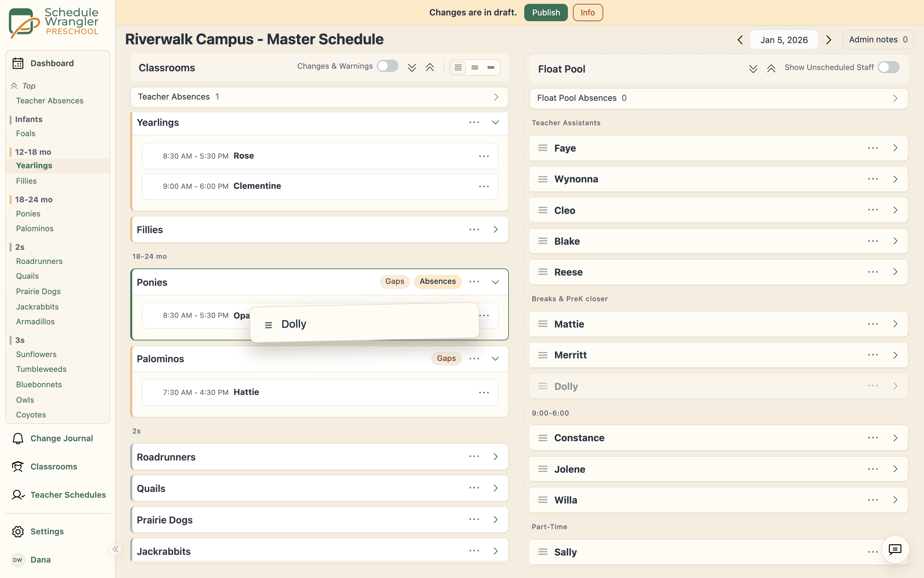Viewport: 924px width, 578px height.
Task: Select the medium density view icon
Action: coord(475,68)
